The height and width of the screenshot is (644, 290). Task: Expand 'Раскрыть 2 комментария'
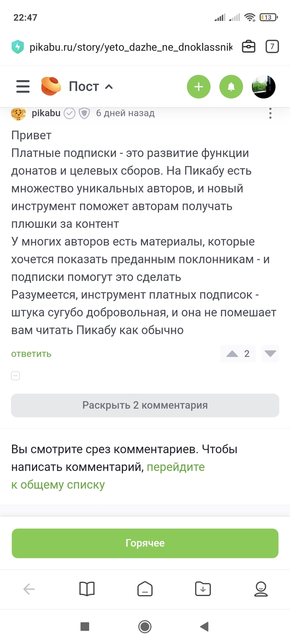tap(145, 405)
